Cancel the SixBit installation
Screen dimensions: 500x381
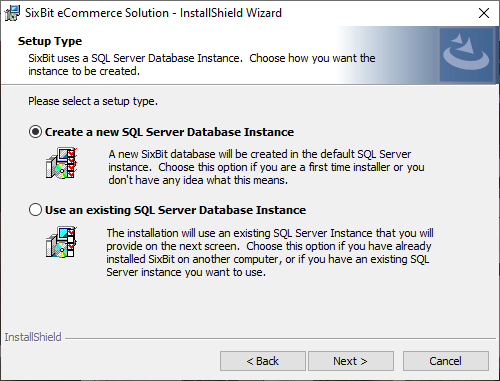446,361
